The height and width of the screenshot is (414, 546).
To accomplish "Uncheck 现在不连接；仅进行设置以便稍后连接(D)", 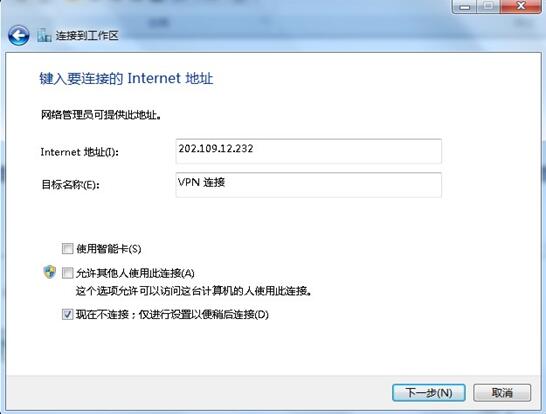I will (x=67, y=314).
